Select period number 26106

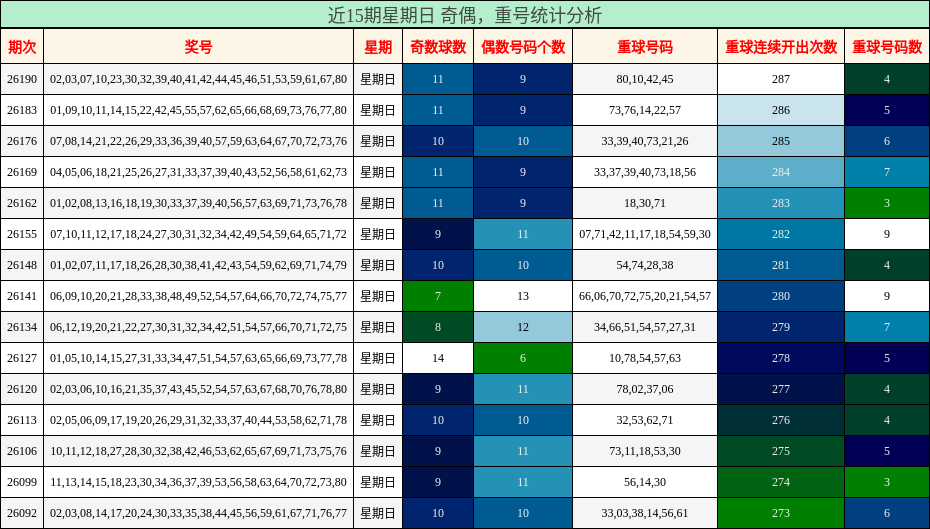coord(22,451)
